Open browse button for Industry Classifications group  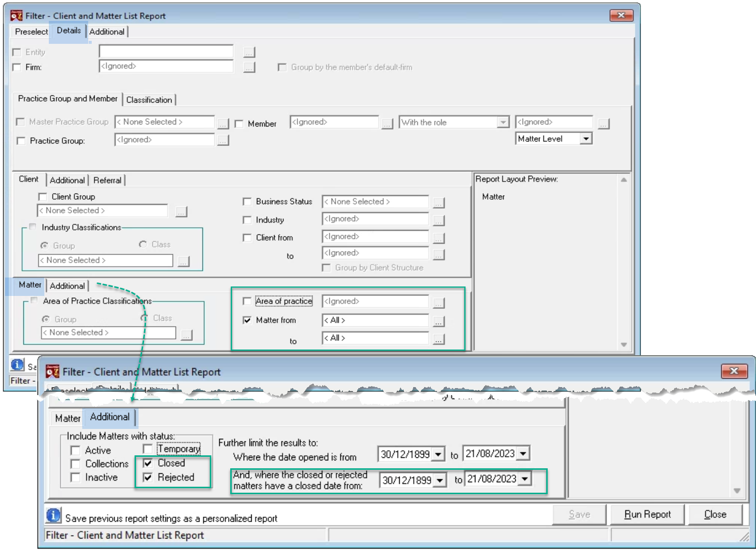coord(184,261)
